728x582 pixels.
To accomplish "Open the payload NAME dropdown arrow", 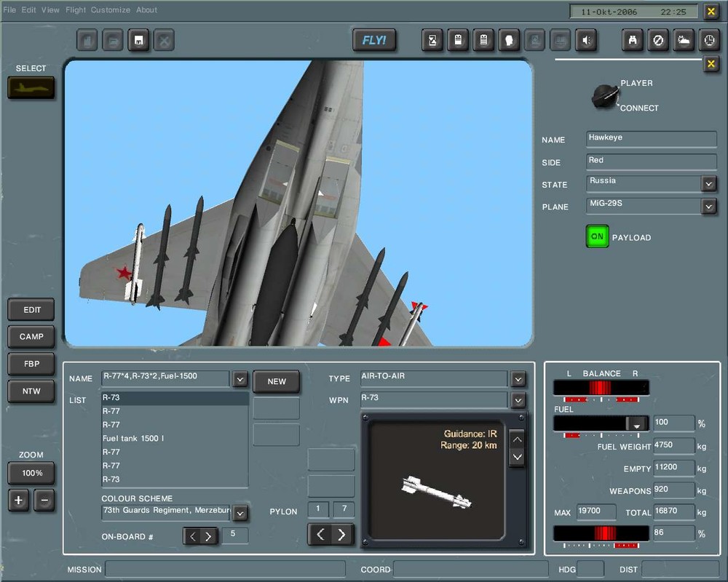I will point(240,379).
